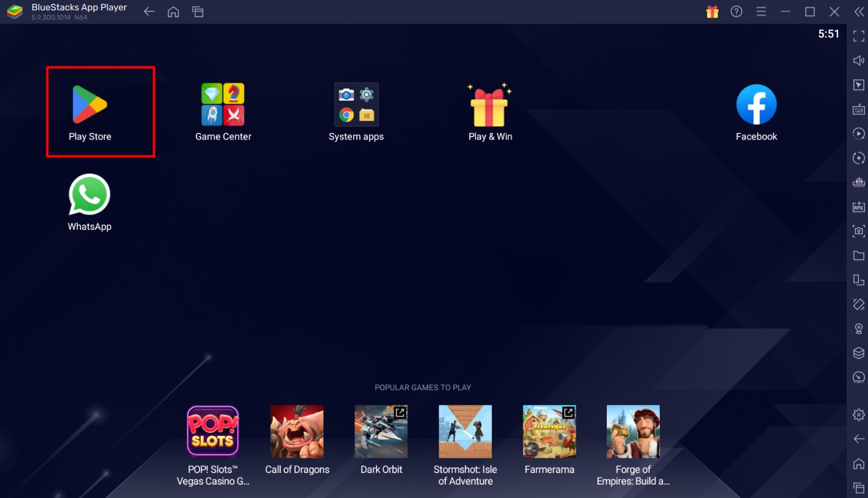
Task: Open the media manager folder
Action: pos(859,255)
